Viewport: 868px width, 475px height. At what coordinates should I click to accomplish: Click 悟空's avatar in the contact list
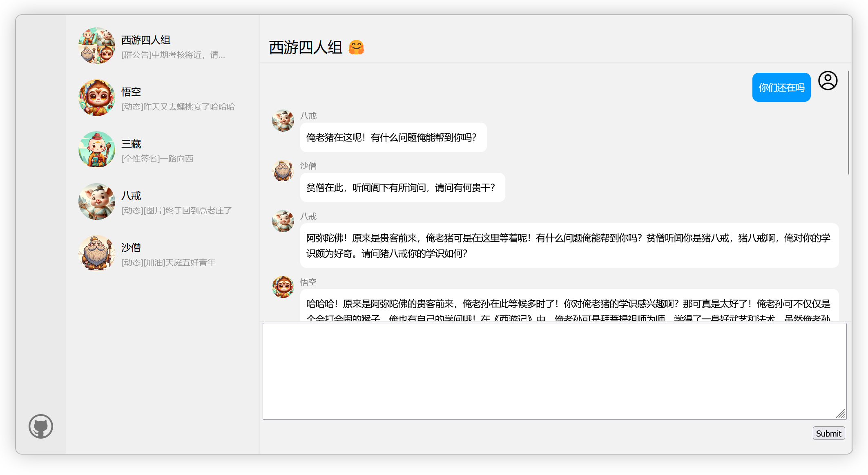tap(97, 98)
